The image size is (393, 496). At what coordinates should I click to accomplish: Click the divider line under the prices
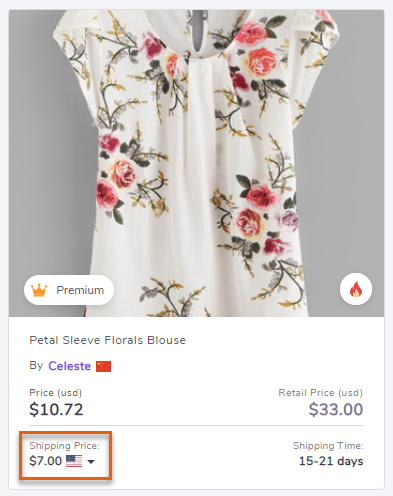pyautogui.click(x=196, y=425)
